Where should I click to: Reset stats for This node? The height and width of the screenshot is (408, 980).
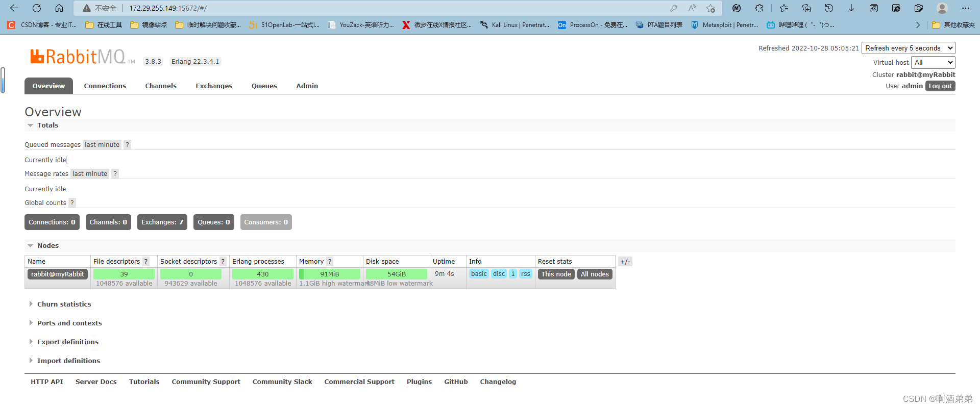tap(556, 274)
